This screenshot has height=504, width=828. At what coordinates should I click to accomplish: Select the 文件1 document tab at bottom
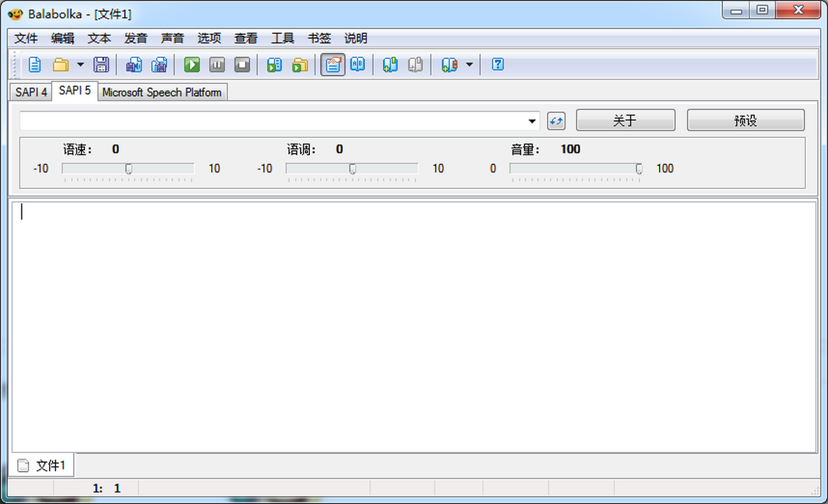pyautogui.click(x=41, y=465)
